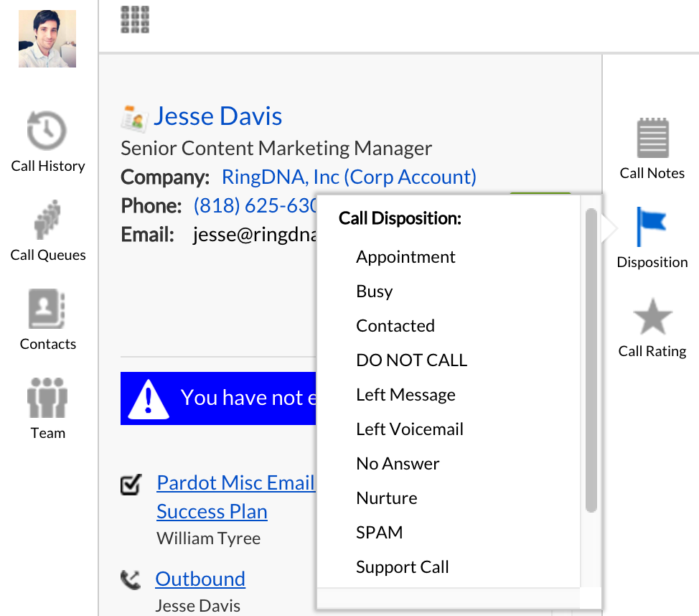Click contact card icon beside Jesse Davis
This screenshot has height=616, width=699.
[x=134, y=118]
